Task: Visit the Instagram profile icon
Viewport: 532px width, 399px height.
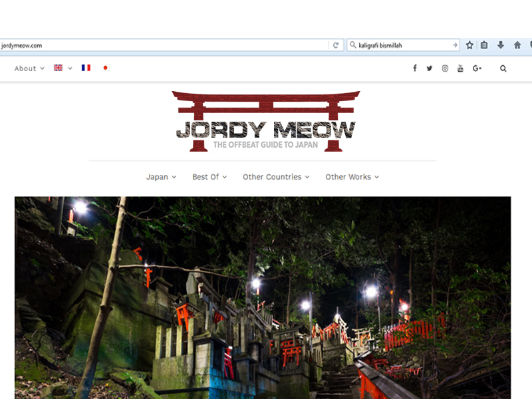Action: click(445, 68)
